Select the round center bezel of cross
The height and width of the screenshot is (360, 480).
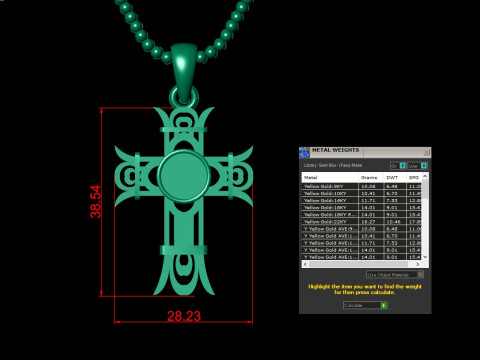(x=184, y=176)
